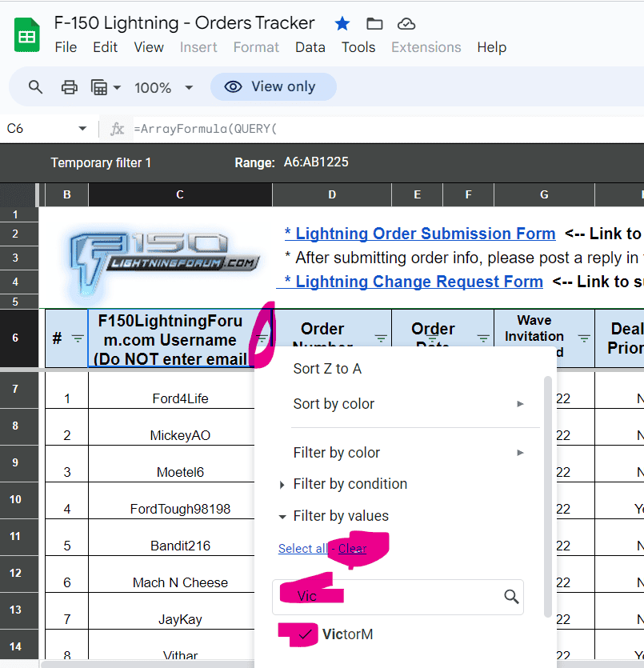Click the print icon
The height and width of the screenshot is (668, 644).
(70, 87)
